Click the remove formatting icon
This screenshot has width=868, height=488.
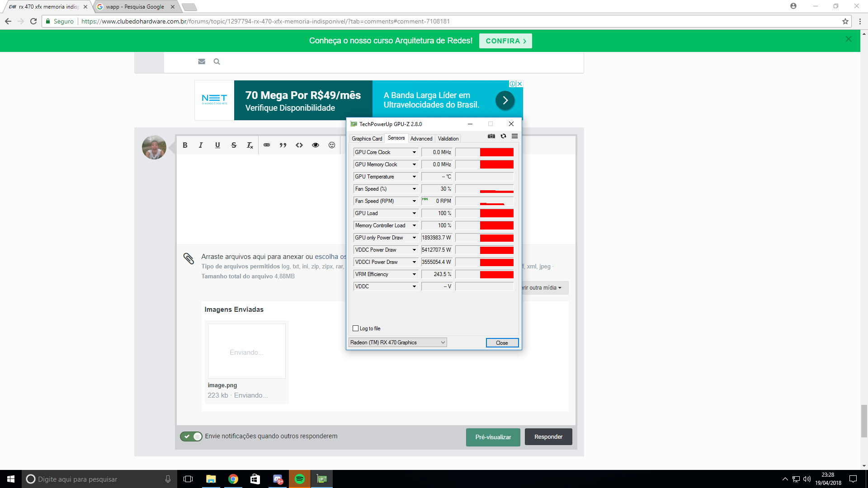250,145
